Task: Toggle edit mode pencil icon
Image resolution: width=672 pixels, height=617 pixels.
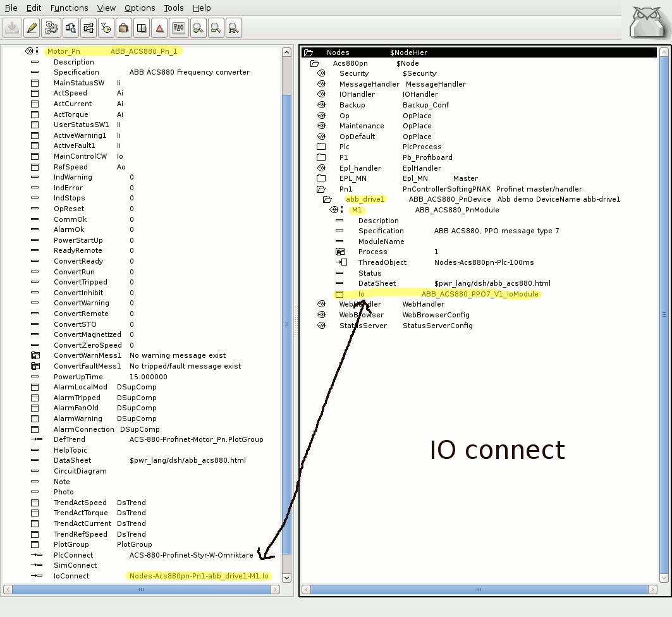Action: point(32,28)
